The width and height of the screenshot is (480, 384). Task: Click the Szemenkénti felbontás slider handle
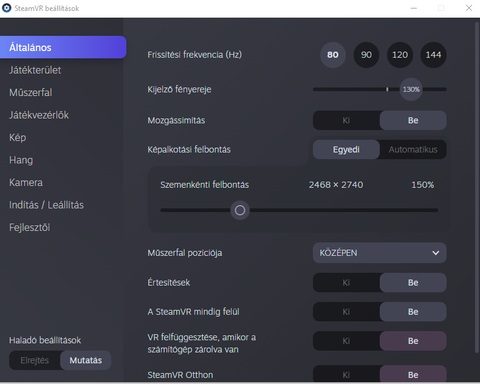240,210
